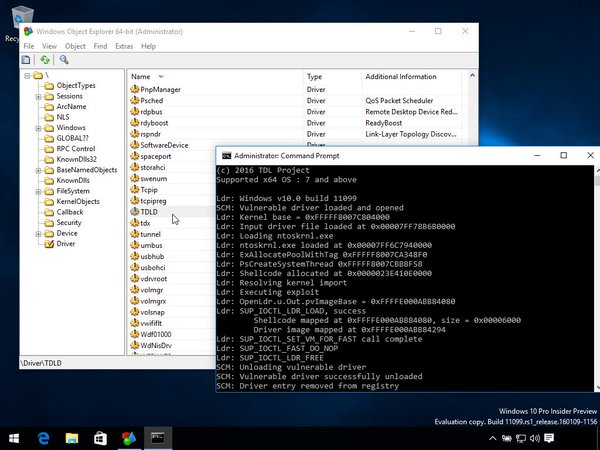
Task: Click the Name column sort arrow
Action: (161, 77)
